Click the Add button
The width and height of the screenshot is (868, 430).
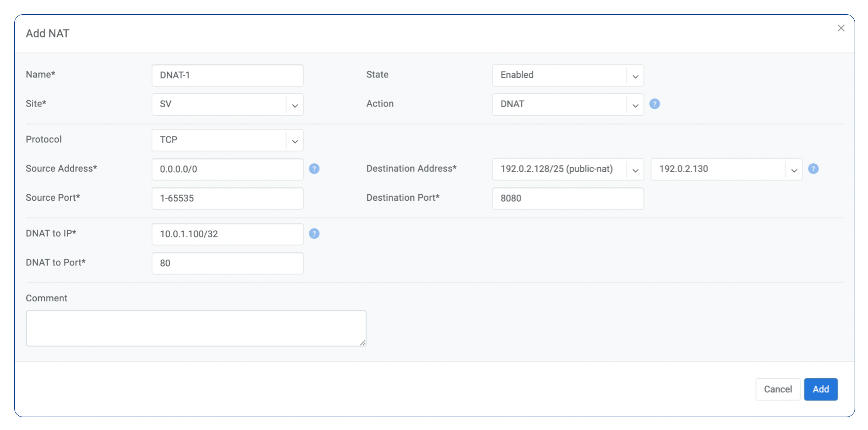[x=821, y=389]
